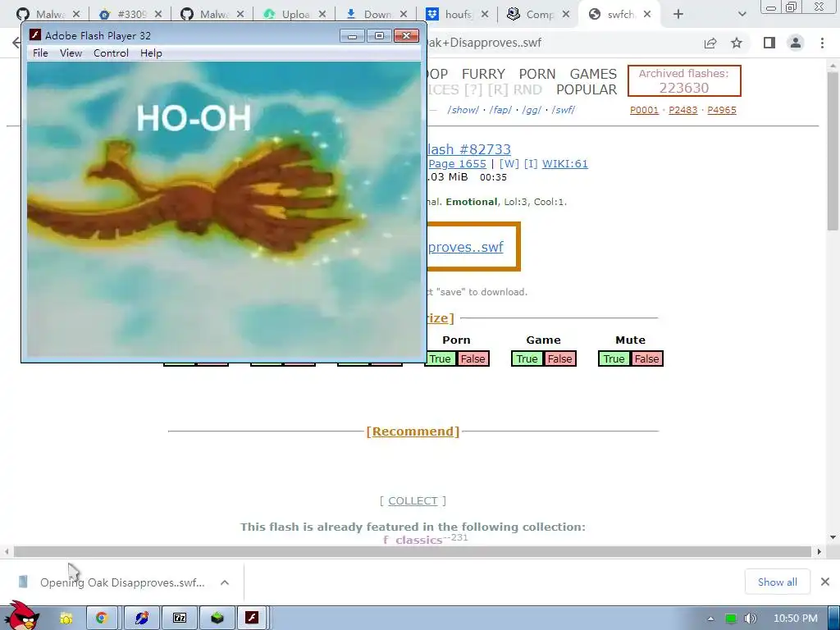Screen dimensions: 840x630
Task: Open the 7-Zip taskbar icon
Action: (180, 619)
